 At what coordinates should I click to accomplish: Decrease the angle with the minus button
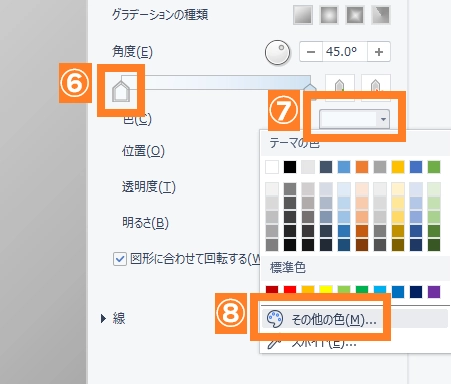coord(311,52)
